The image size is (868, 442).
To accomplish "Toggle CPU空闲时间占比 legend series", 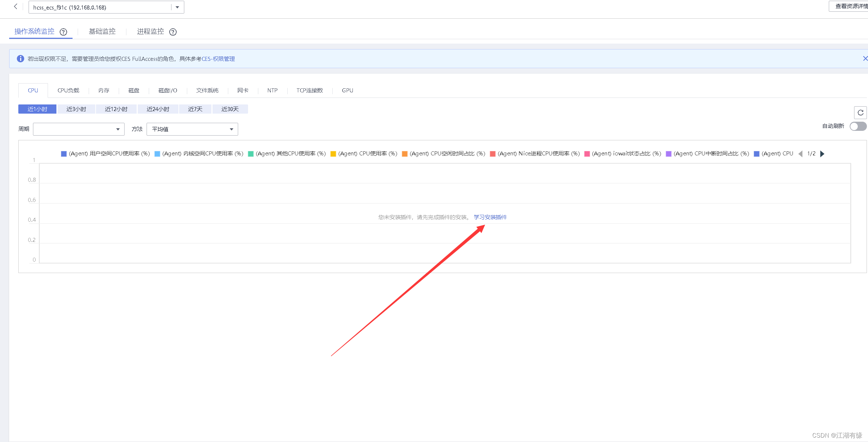I will 447,154.
